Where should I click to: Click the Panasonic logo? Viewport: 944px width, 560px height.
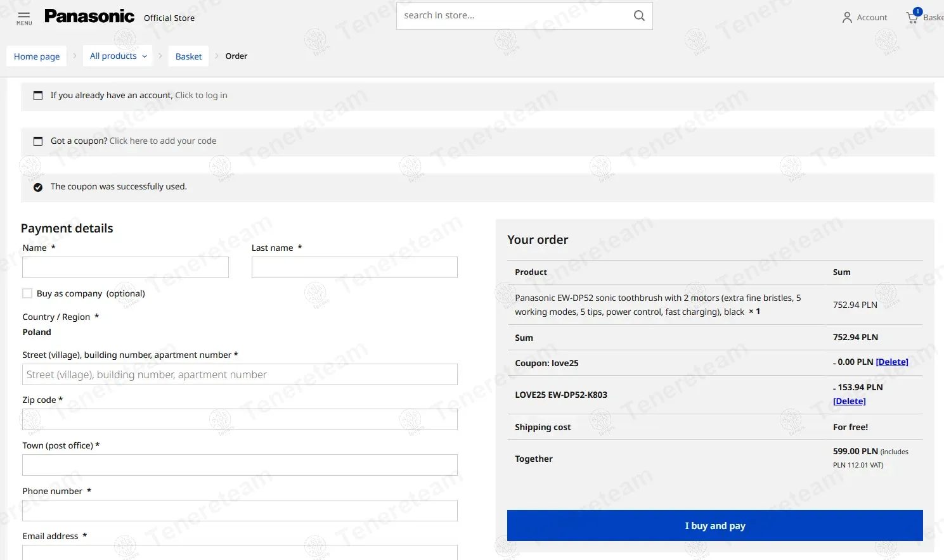coord(89,16)
